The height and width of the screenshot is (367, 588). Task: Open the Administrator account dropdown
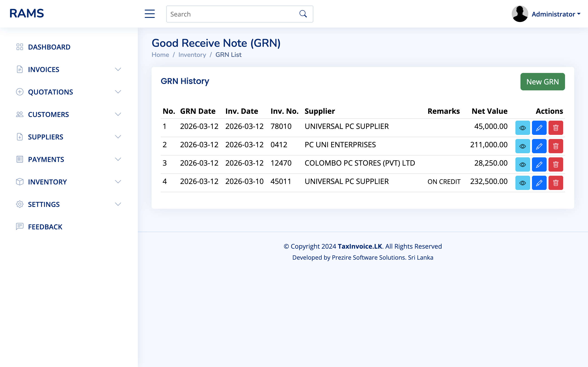click(x=556, y=14)
